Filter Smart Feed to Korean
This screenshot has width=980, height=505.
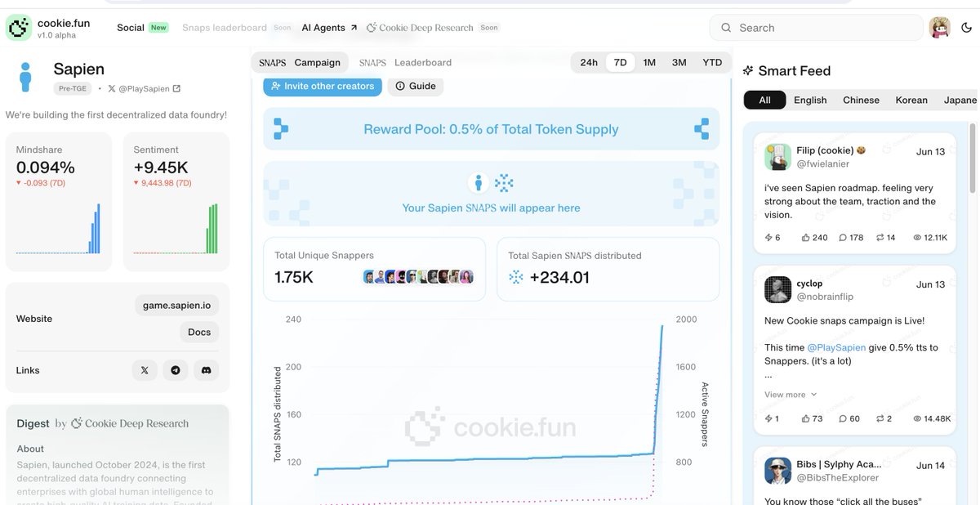pos(911,100)
